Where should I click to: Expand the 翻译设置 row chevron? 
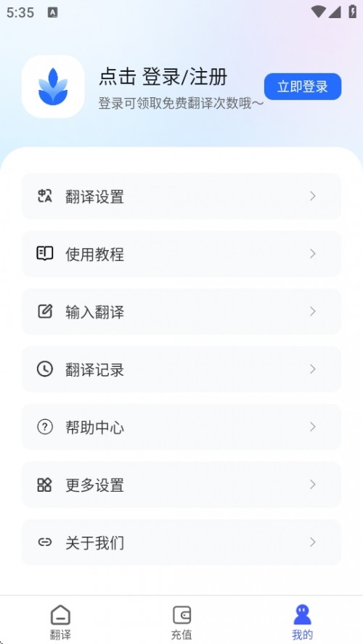[x=313, y=197]
